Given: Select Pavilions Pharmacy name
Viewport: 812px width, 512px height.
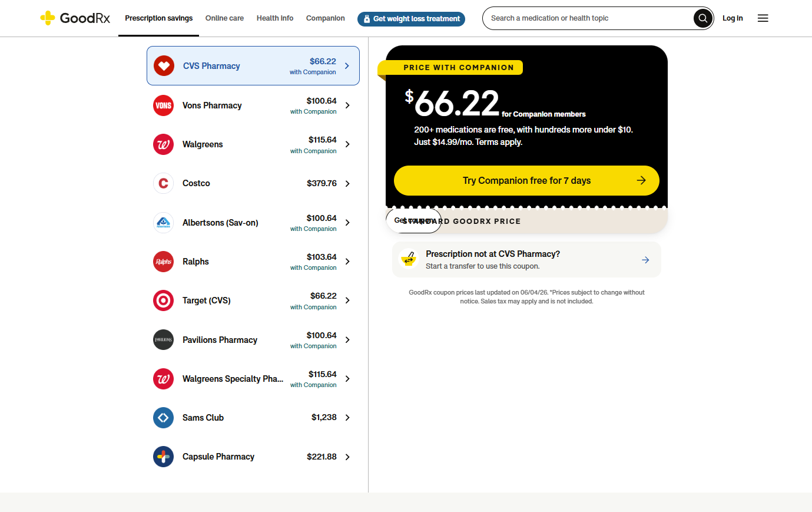Looking at the screenshot, I should click(220, 340).
